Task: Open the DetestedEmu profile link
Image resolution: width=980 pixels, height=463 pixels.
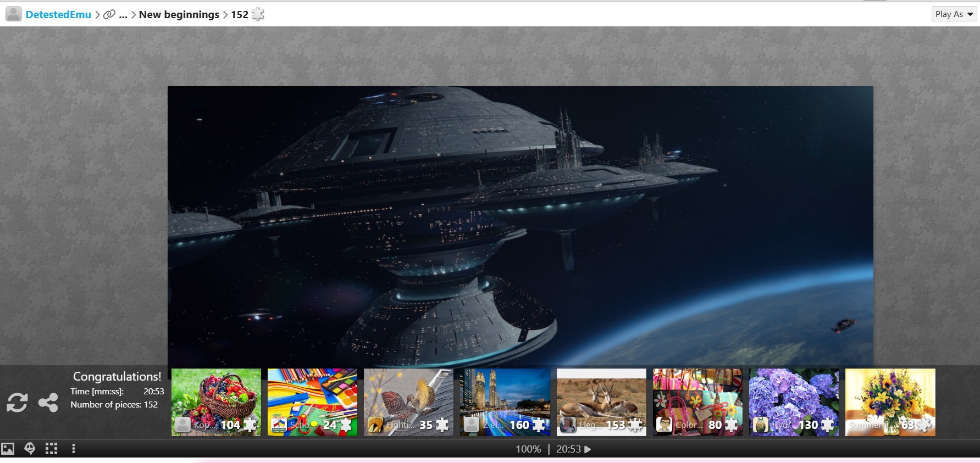Action: pyautogui.click(x=58, y=14)
